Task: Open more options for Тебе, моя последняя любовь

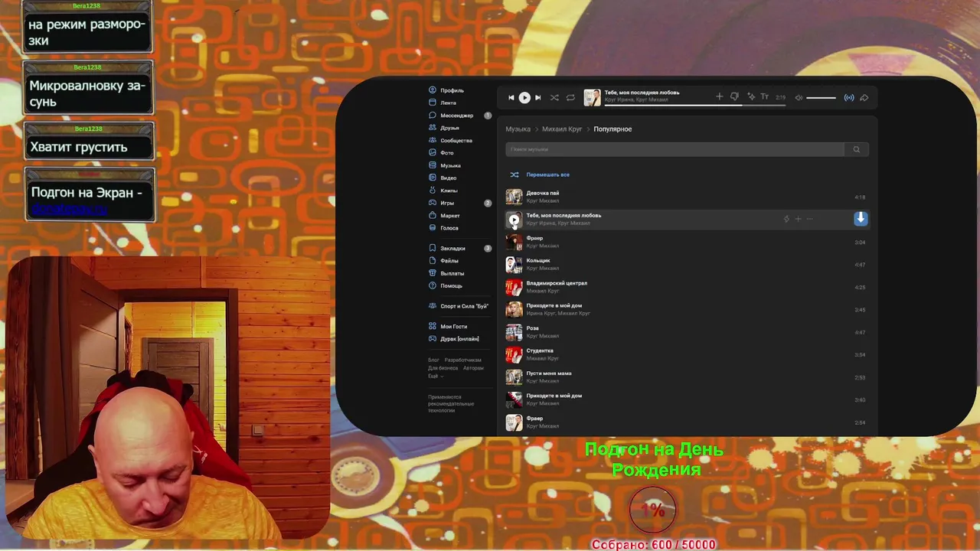Action: pos(810,219)
